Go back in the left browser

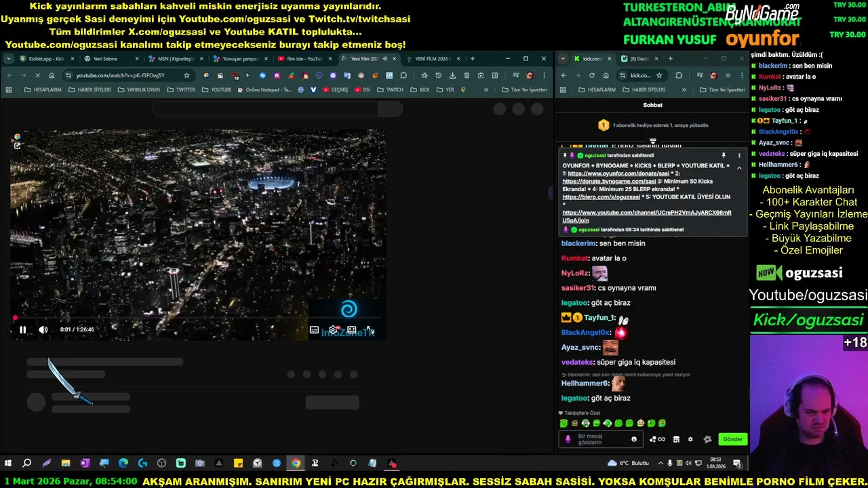(x=9, y=75)
